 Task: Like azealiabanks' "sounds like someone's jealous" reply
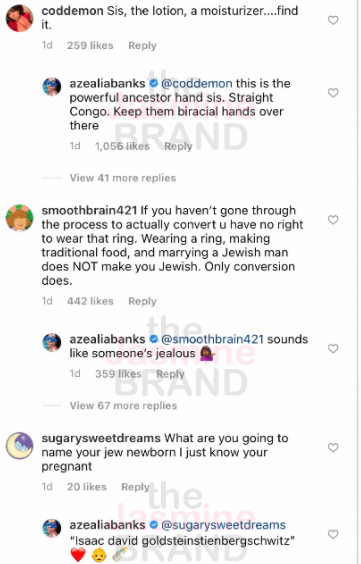tap(333, 348)
